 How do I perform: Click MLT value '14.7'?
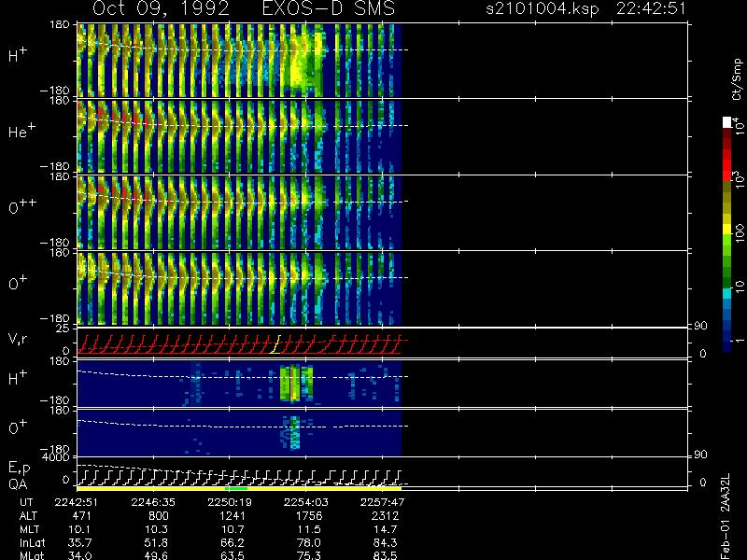point(386,529)
